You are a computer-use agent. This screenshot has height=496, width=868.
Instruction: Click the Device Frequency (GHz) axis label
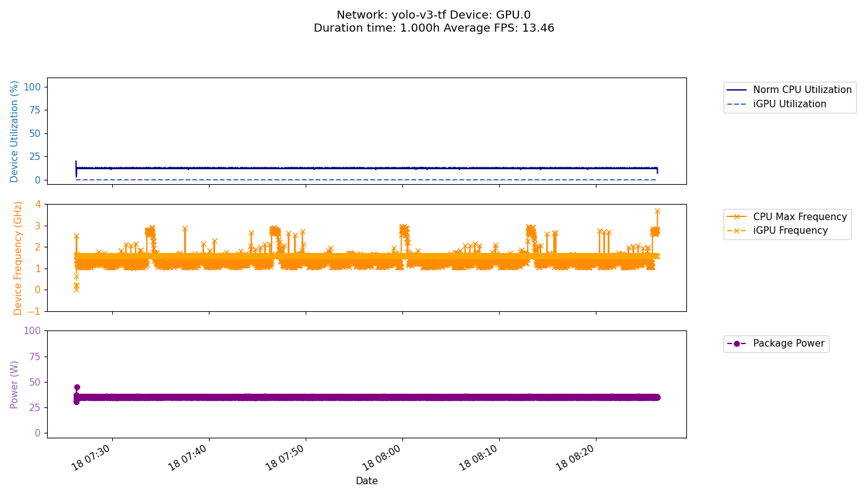[x=19, y=257]
